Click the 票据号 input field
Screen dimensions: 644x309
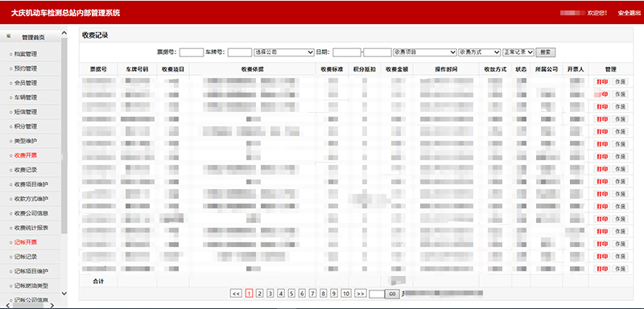192,52
